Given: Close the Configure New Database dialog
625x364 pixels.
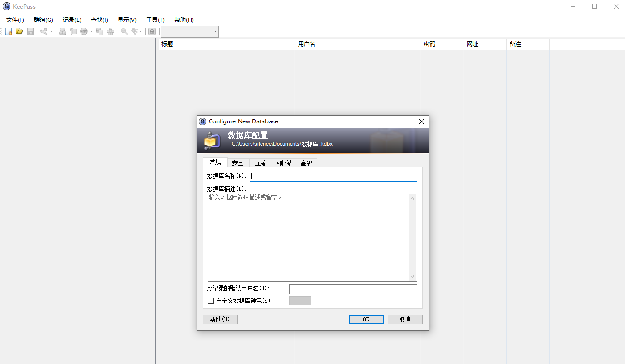Looking at the screenshot, I should pos(422,121).
